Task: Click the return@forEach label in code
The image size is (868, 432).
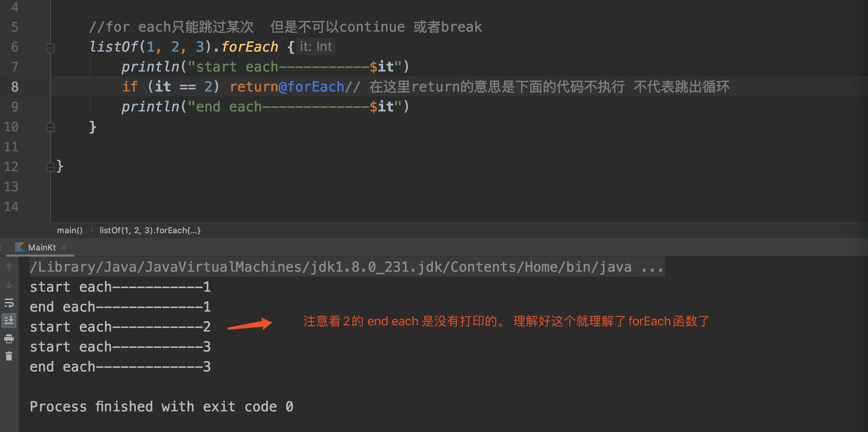Action: [287, 87]
